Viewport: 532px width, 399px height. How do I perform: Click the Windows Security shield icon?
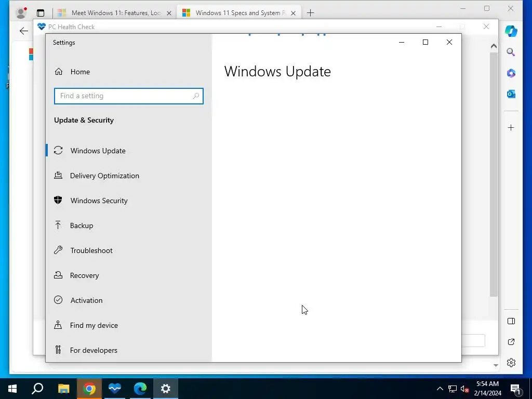(58, 200)
